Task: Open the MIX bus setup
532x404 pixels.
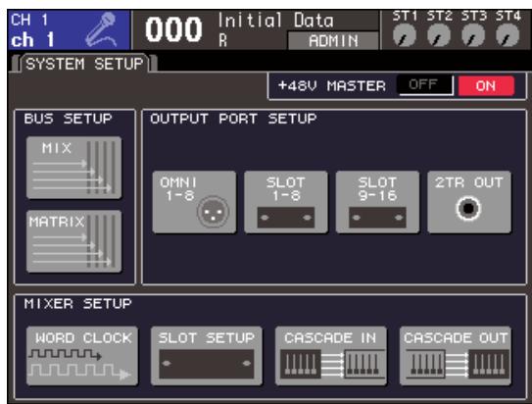Action: click(x=73, y=168)
